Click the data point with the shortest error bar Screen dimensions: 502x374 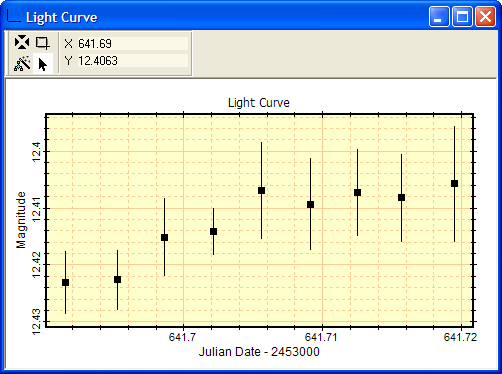coord(214,231)
